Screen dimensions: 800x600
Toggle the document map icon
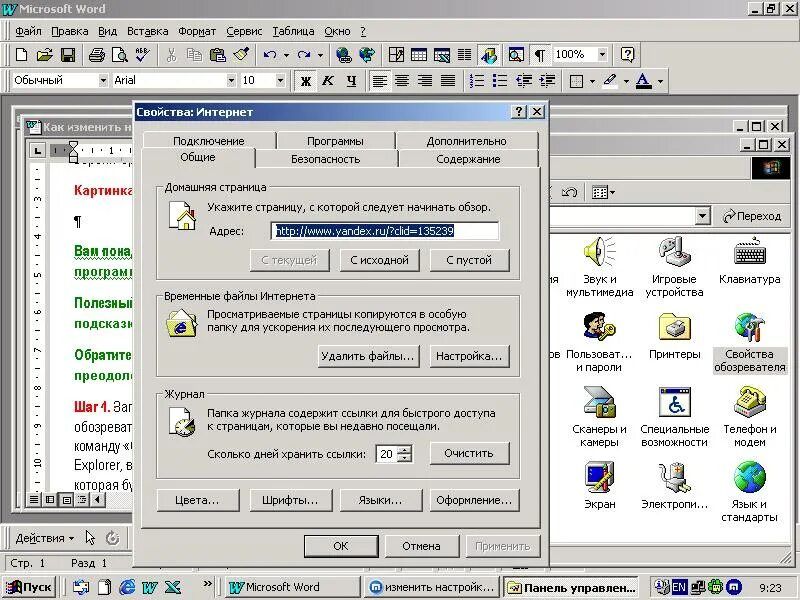(516, 55)
